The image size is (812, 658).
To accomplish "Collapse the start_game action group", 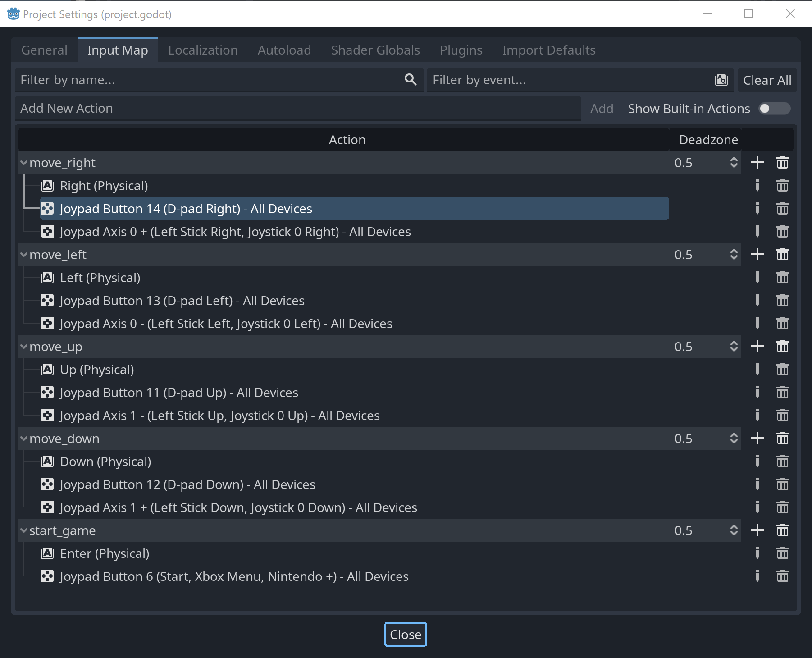I will click(23, 530).
